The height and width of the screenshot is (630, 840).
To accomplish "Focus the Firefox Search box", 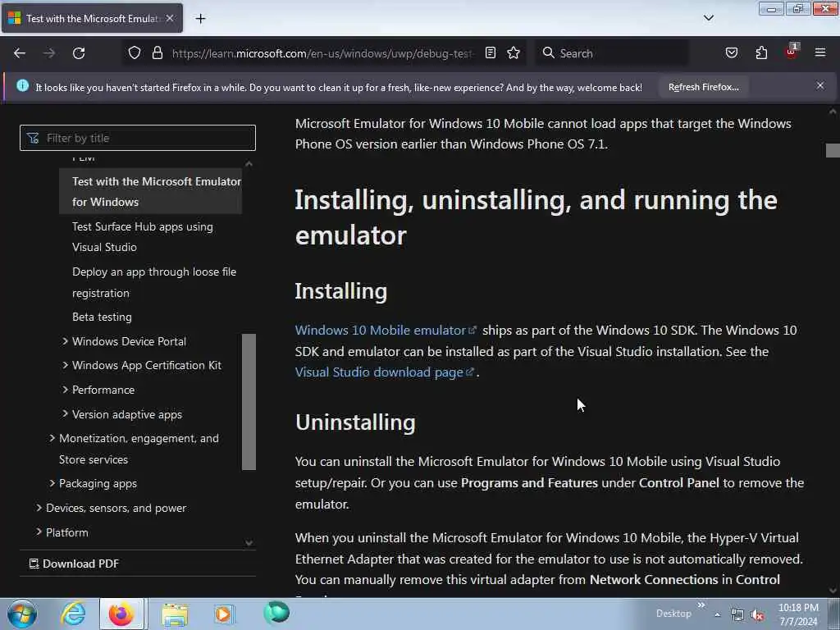I will pos(613,53).
